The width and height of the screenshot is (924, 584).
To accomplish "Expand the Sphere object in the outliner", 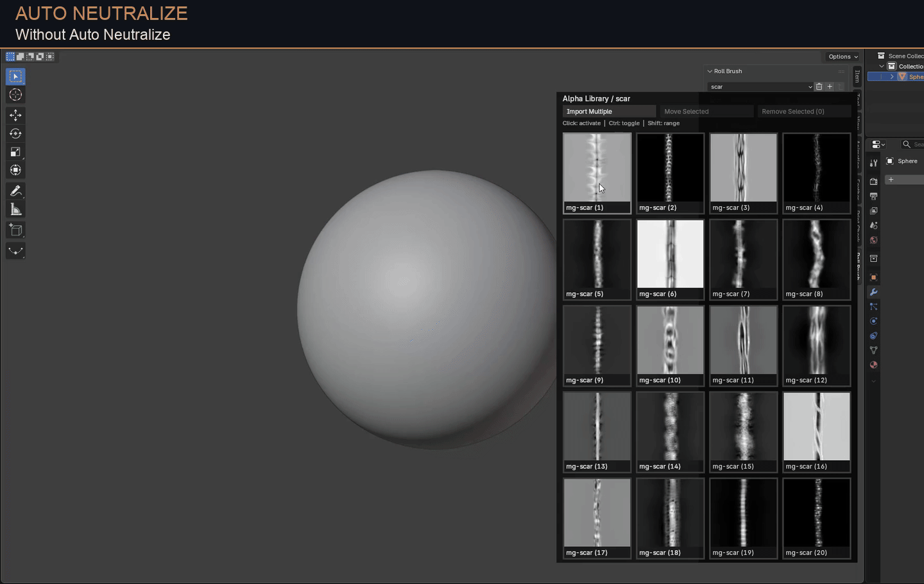I will [x=891, y=76].
